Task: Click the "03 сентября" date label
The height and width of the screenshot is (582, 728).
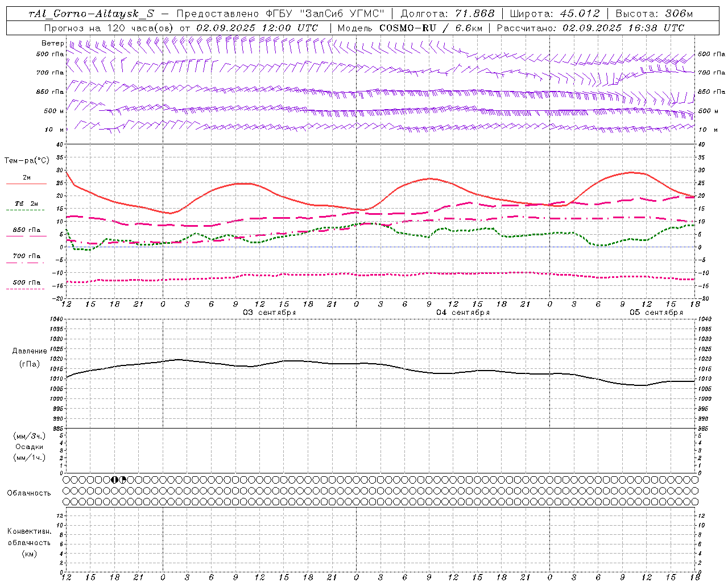Action: click(270, 313)
